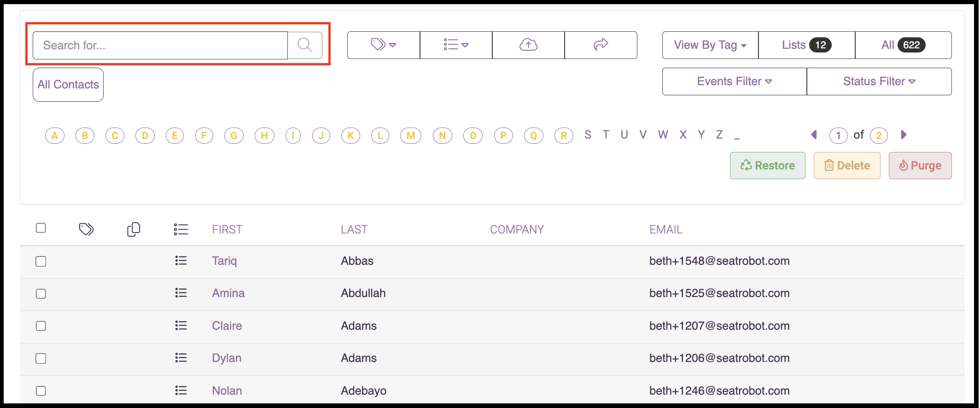Select letter T in the alphabet filter

[x=606, y=135]
